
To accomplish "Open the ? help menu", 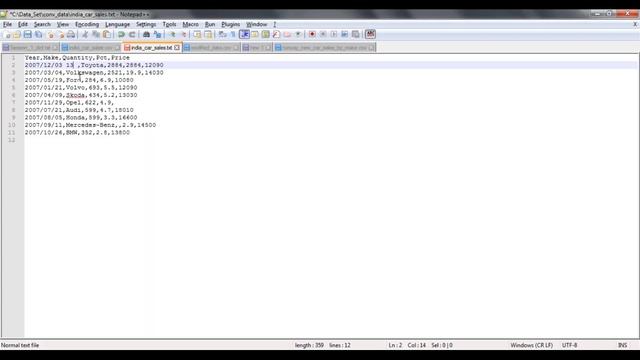I will click(275, 24).
